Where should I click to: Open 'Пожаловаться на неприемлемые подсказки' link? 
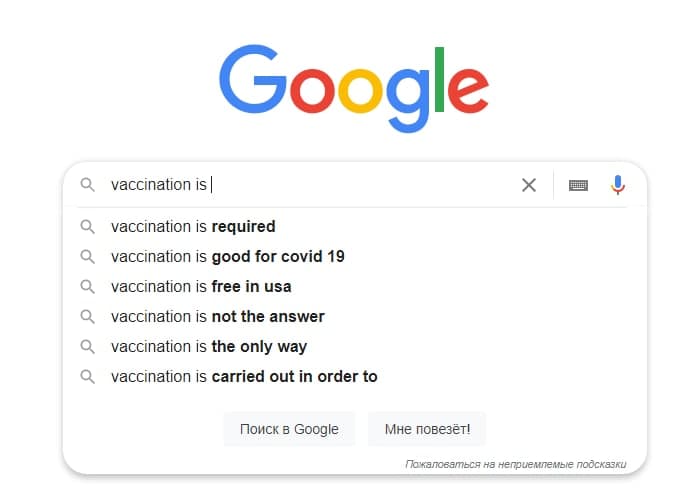(515, 464)
